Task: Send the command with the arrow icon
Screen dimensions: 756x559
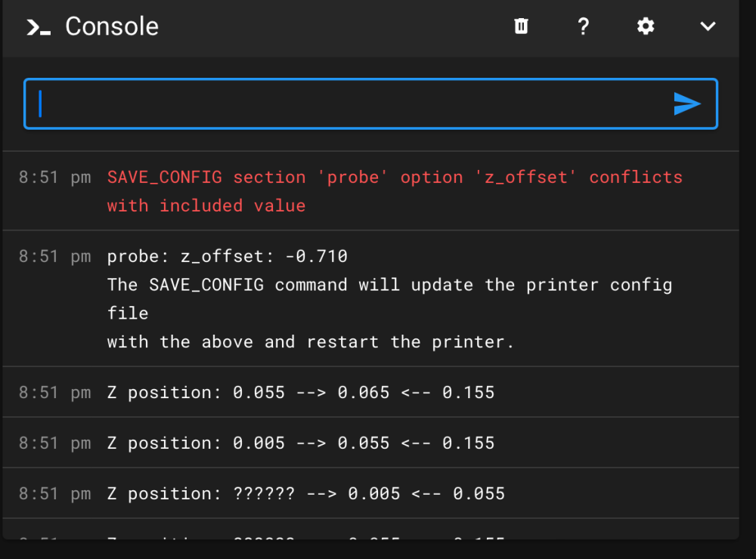Action: (686, 104)
